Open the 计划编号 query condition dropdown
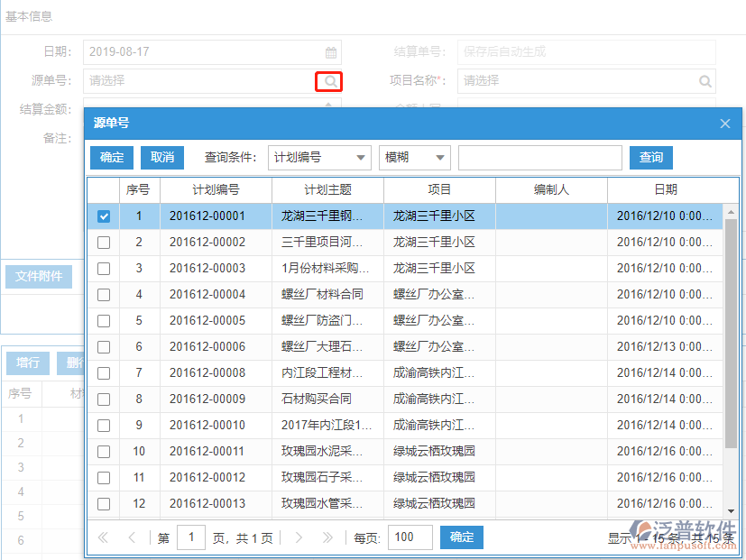 320,157
